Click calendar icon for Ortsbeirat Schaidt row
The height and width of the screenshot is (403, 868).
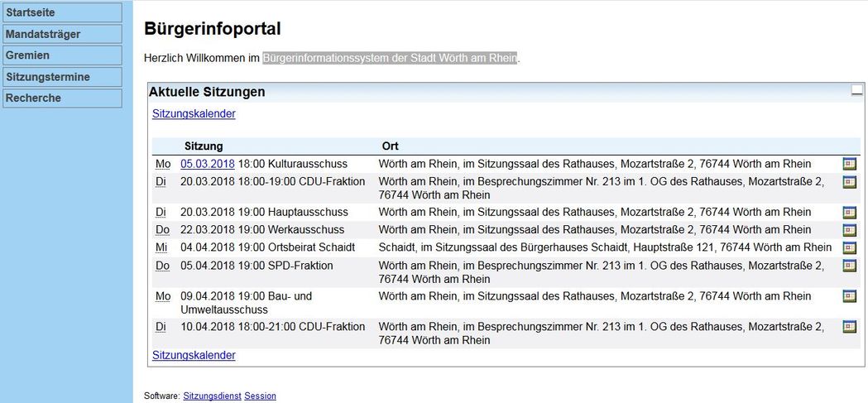click(x=849, y=247)
